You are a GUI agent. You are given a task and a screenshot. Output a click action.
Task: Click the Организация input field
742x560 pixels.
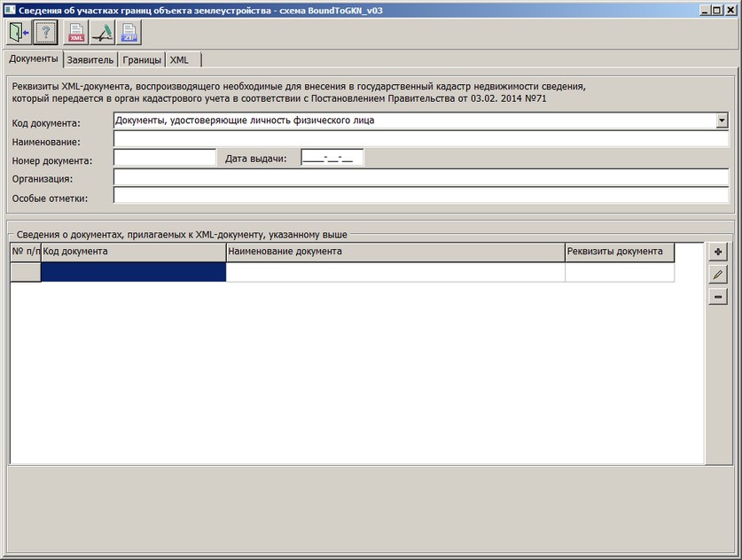pyautogui.click(x=420, y=177)
